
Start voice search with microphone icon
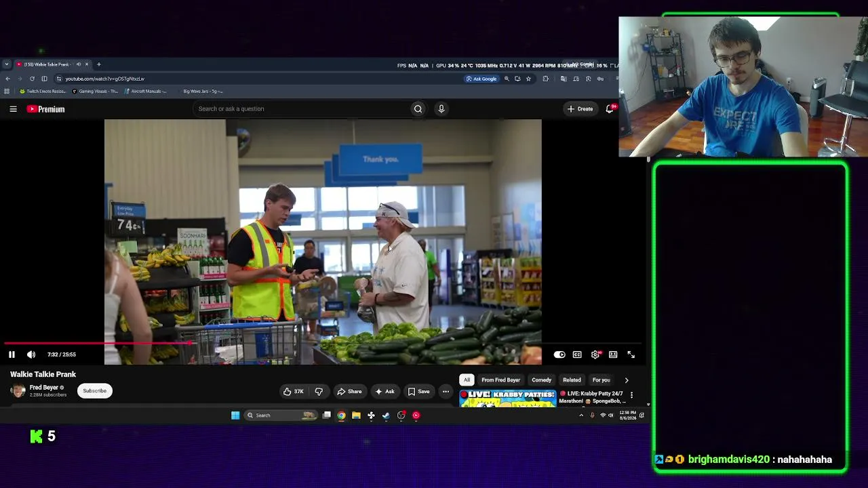tap(441, 108)
